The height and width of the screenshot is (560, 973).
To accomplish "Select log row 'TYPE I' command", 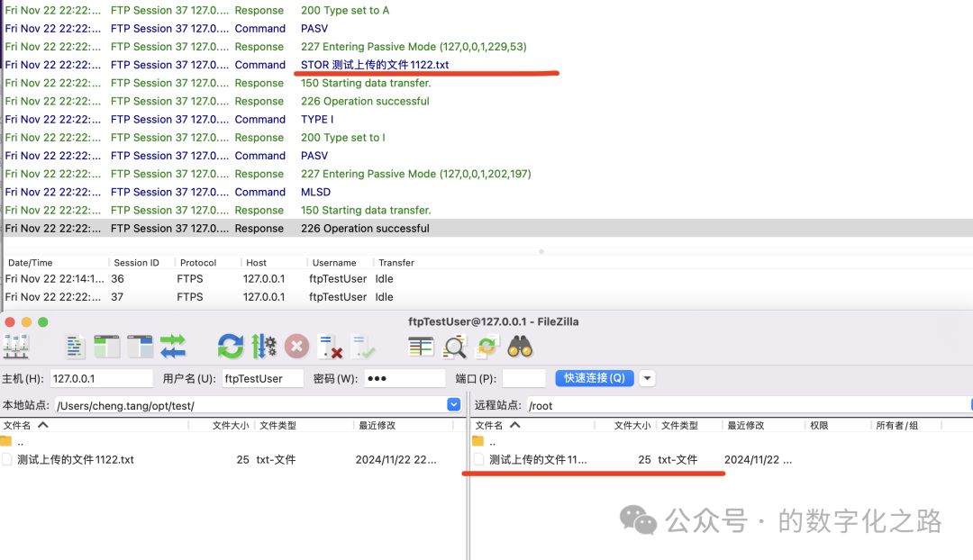I will 488,119.
